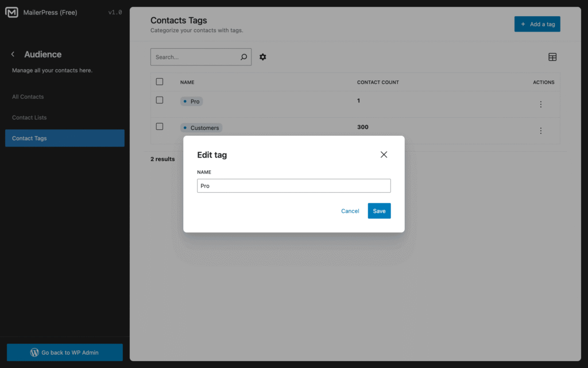This screenshot has width=588, height=368.
Task: Click the search magnifier icon
Action: [243, 57]
